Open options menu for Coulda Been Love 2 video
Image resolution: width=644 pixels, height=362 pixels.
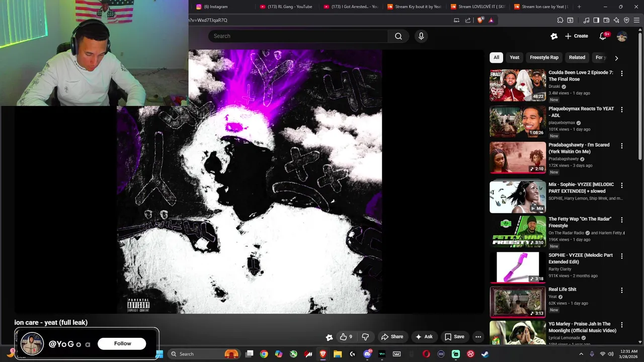[622, 73]
